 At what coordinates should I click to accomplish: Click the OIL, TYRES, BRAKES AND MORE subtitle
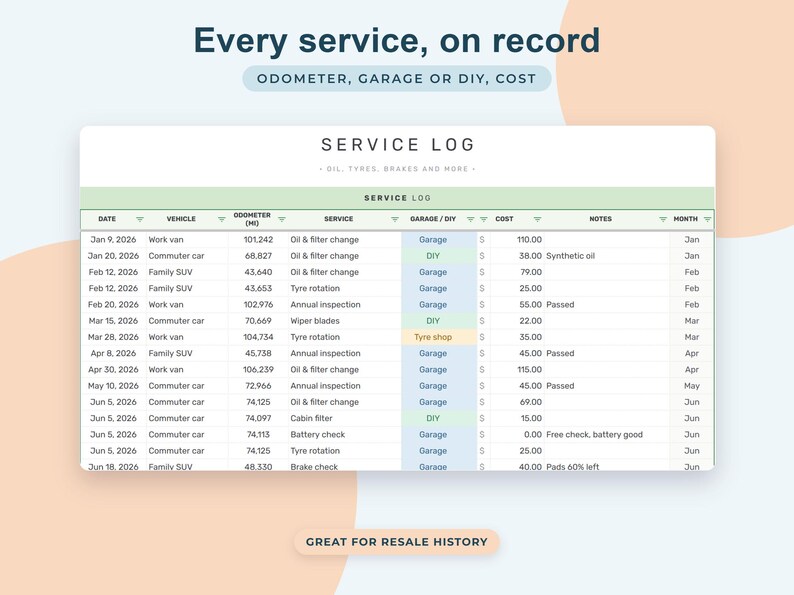tap(398, 169)
